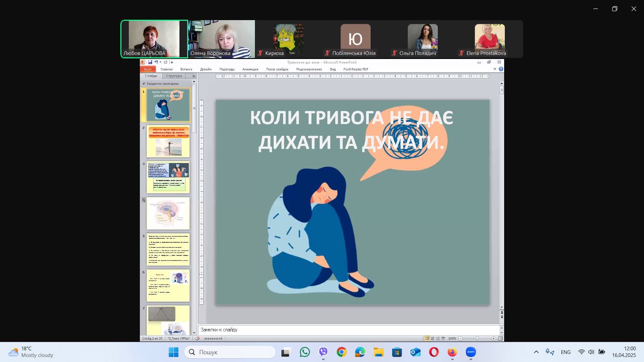The image size is (644, 362).
Task: Toggle the Normal view button in the status bar
Action: (427, 339)
